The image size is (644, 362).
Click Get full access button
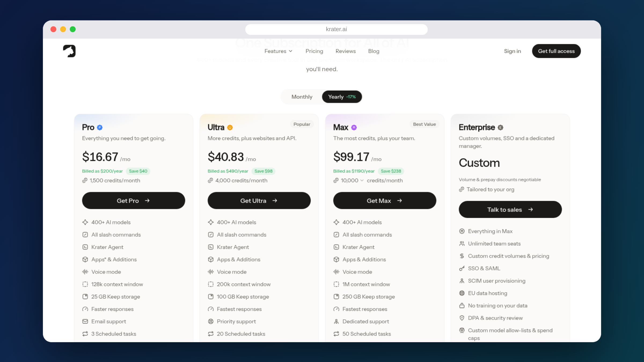tap(556, 51)
